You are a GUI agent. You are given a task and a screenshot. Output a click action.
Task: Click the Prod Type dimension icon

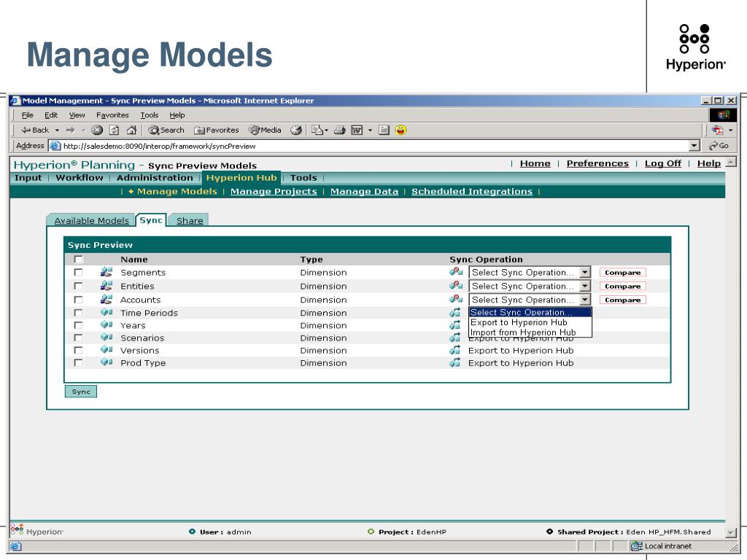click(107, 362)
